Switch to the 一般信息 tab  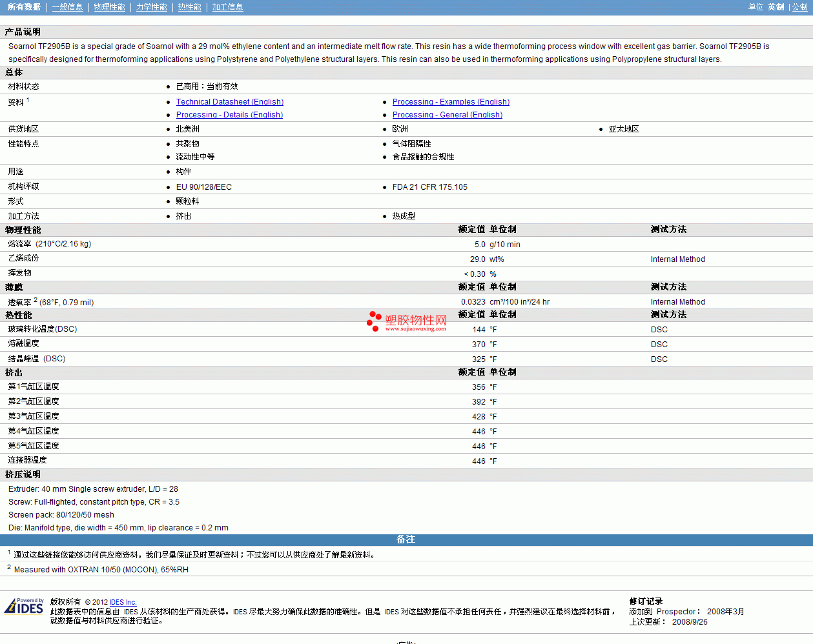point(68,7)
